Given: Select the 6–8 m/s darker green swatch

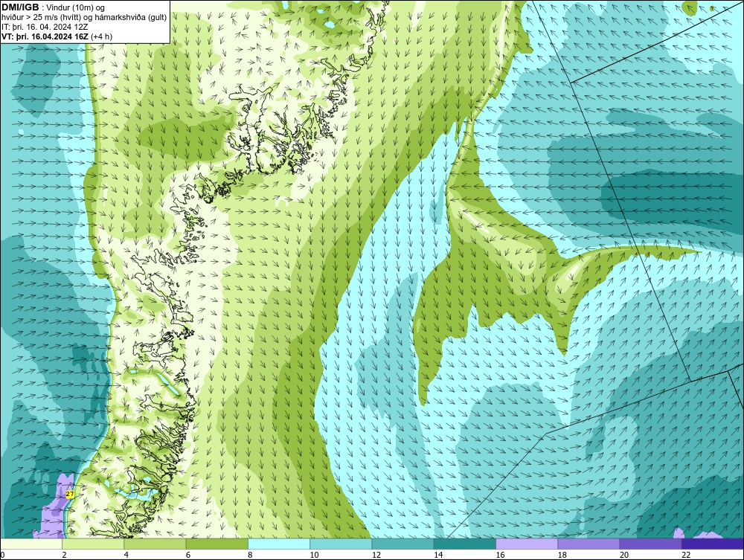Looking at the screenshot, I should (x=217, y=544).
